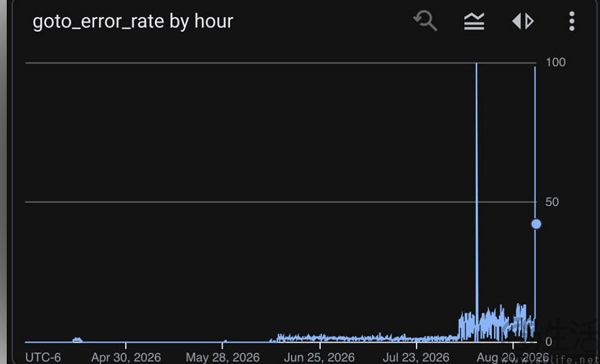Click the Jul 23, 2026 axis label

pyautogui.click(x=416, y=357)
